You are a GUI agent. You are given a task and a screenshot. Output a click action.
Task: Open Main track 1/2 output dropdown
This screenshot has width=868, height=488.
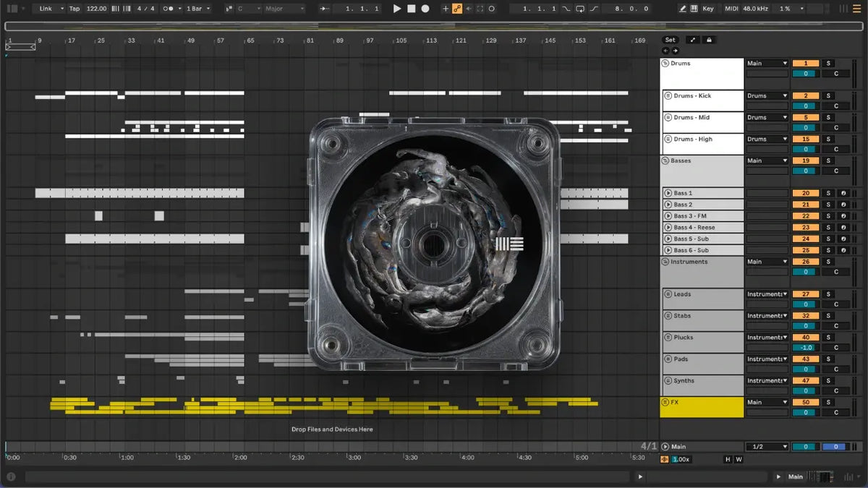click(x=767, y=447)
